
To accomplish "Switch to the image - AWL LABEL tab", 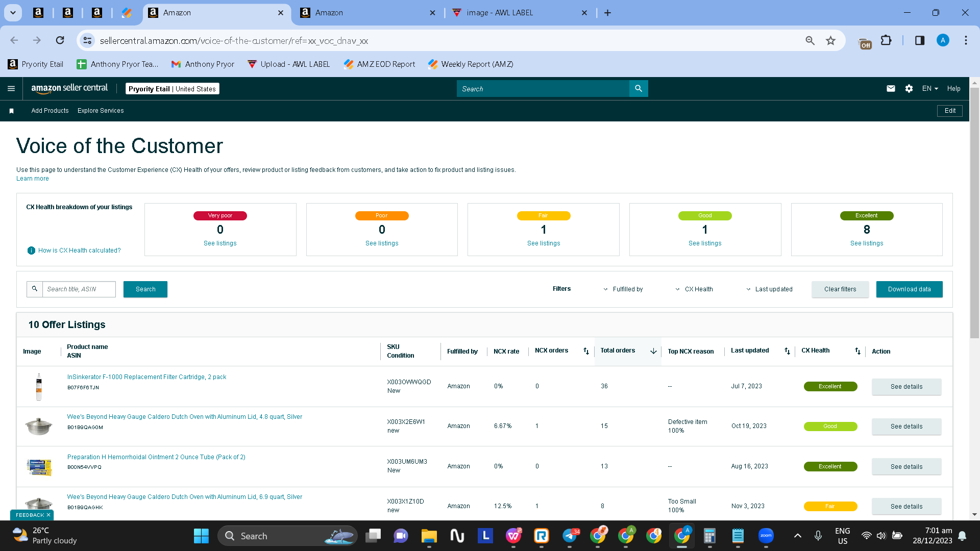I will coord(520,13).
